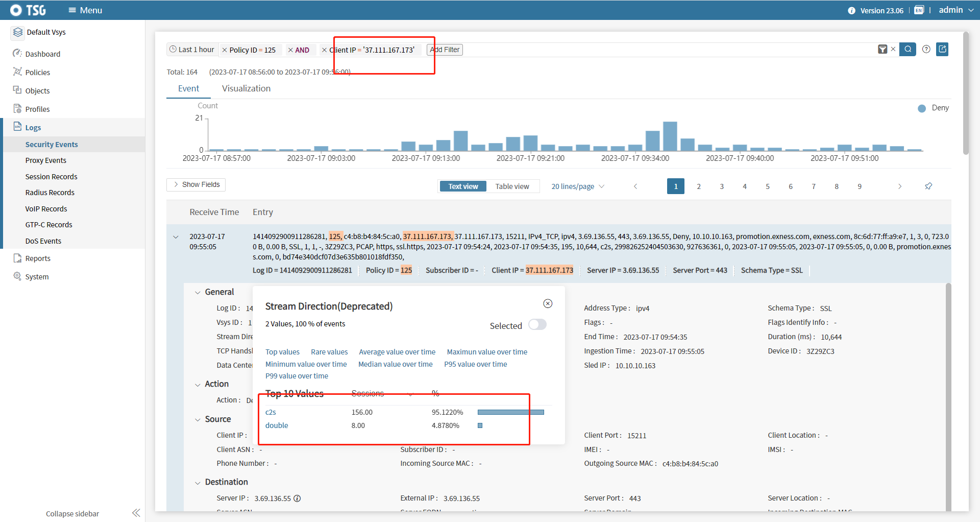The image size is (980, 522).
Task: Open Proxy Events in sidebar
Action: point(46,160)
